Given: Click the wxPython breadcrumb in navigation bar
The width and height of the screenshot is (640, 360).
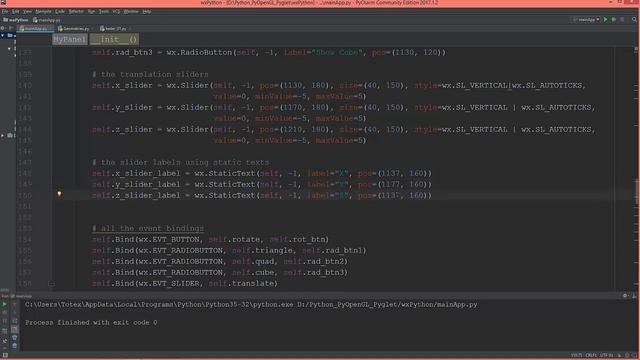Looking at the screenshot, I should click(16, 20).
